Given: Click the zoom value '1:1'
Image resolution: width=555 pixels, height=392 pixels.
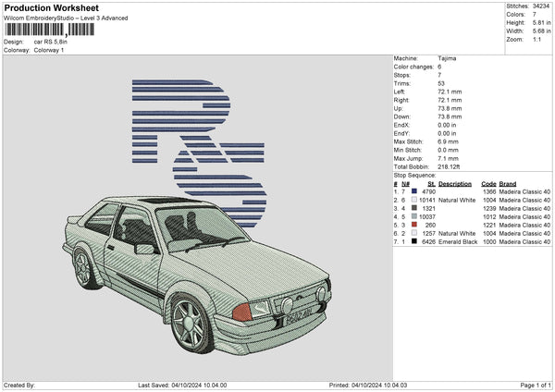Looking at the screenshot, I should coord(536,39).
